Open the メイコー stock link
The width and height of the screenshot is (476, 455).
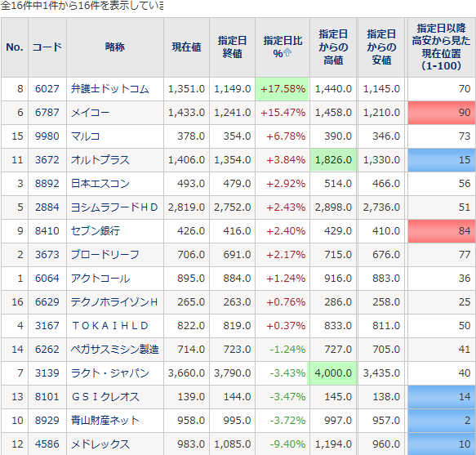coord(90,113)
